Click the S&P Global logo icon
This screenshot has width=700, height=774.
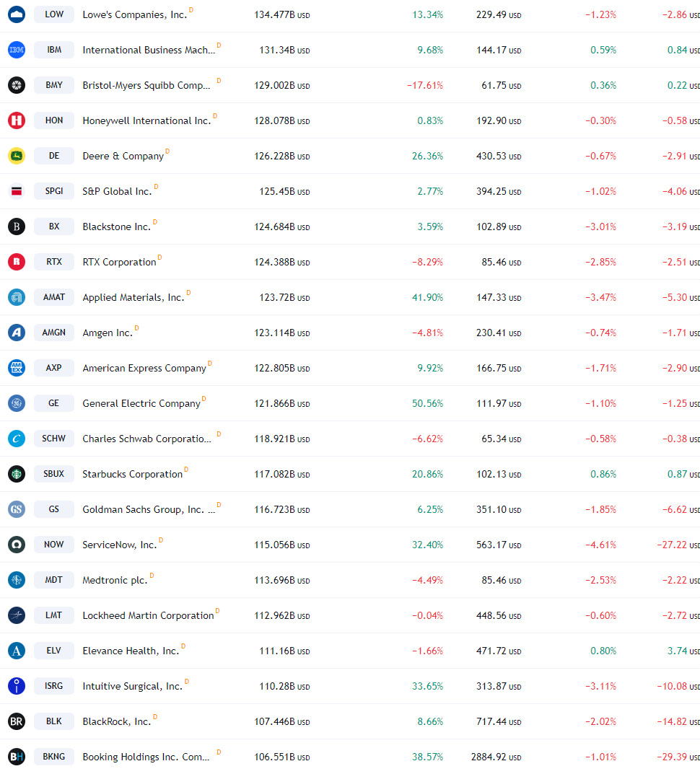click(x=17, y=191)
